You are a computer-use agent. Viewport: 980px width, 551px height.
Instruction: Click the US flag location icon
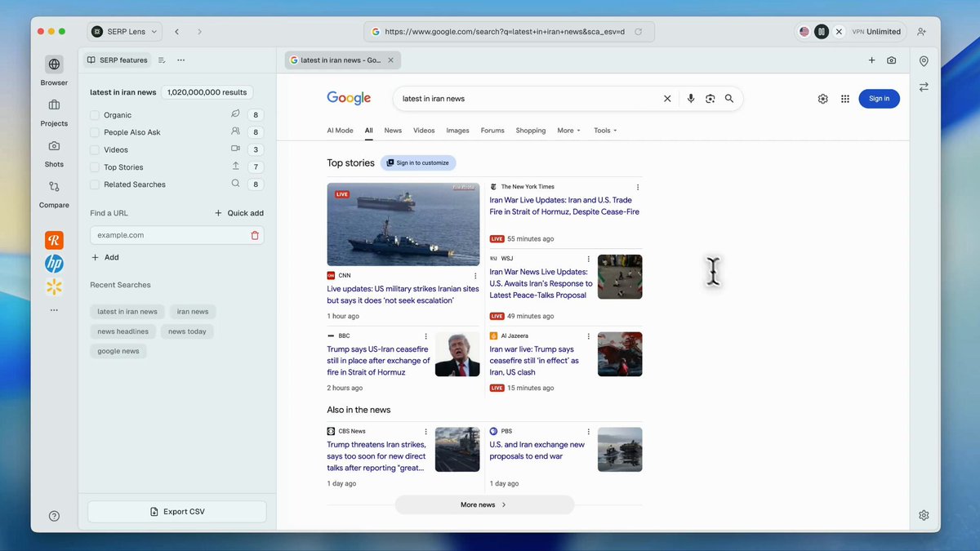coord(804,32)
